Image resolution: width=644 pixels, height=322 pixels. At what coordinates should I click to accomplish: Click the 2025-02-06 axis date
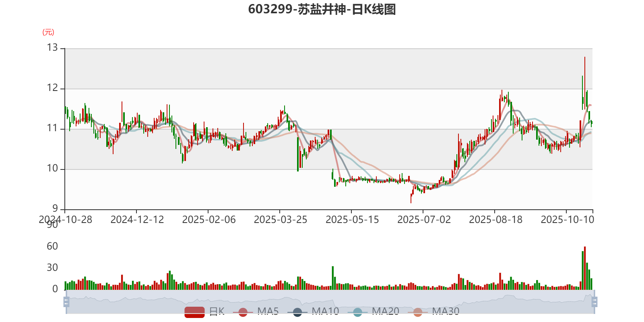[x=209, y=220]
